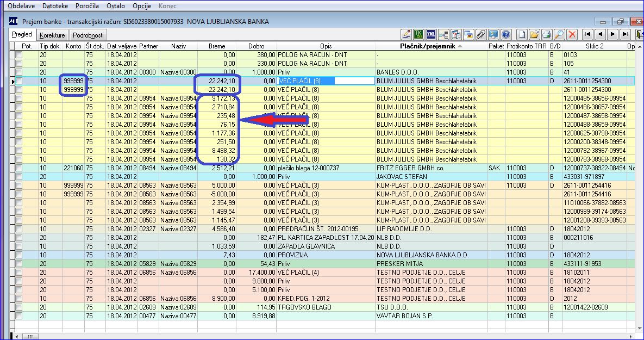The image size is (644, 340).
Task: Click the red X delete icon
Action: (572, 34)
